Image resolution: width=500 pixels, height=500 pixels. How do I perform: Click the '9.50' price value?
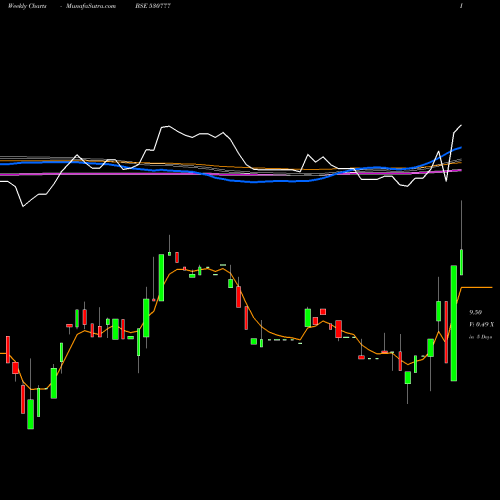(476, 313)
